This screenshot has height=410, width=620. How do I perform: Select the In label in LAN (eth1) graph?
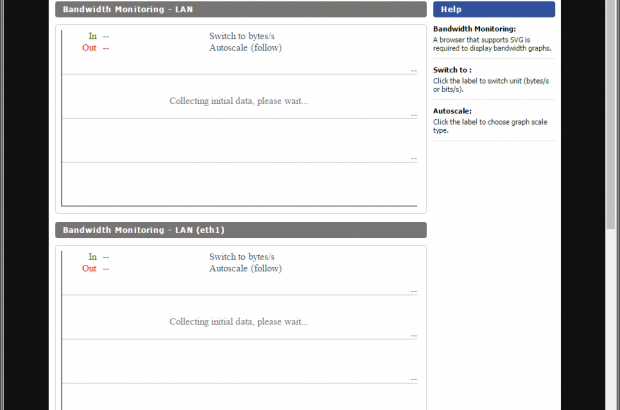(x=92, y=257)
